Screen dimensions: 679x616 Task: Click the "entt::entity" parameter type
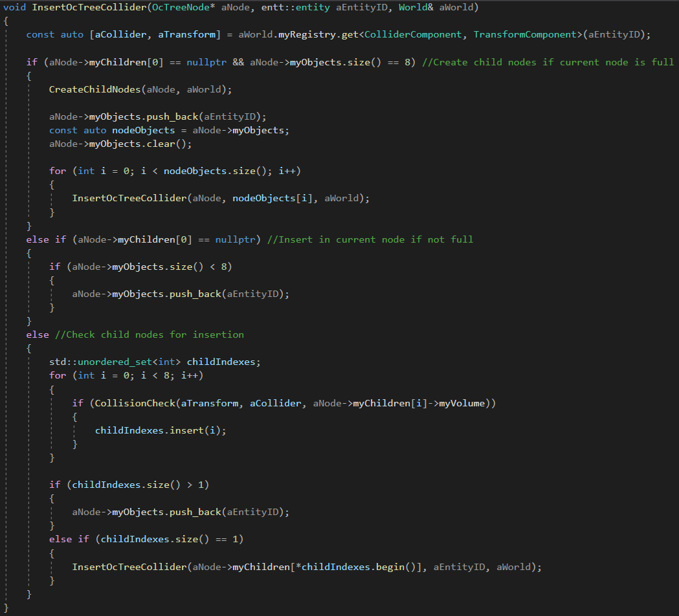pos(295,7)
